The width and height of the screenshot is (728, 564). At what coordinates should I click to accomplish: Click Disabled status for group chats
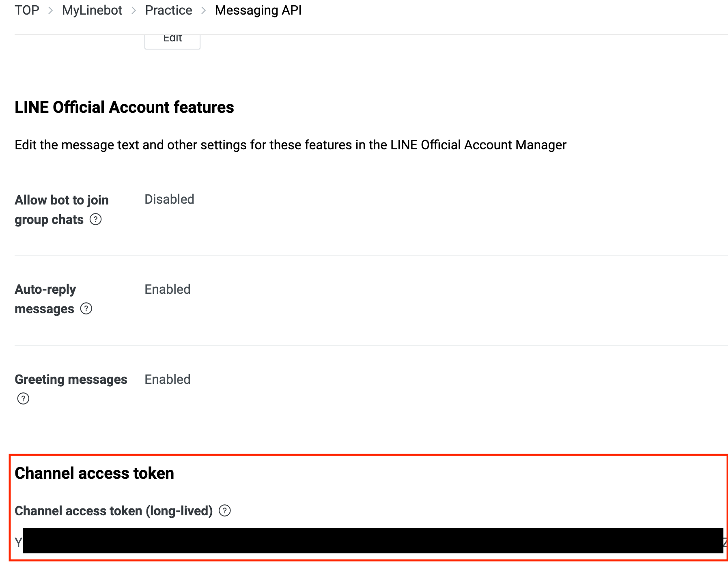[169, 199]
